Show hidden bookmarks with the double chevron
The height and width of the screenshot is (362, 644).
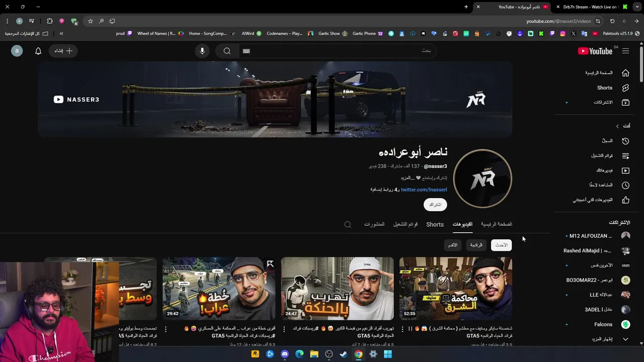(61, 34)
